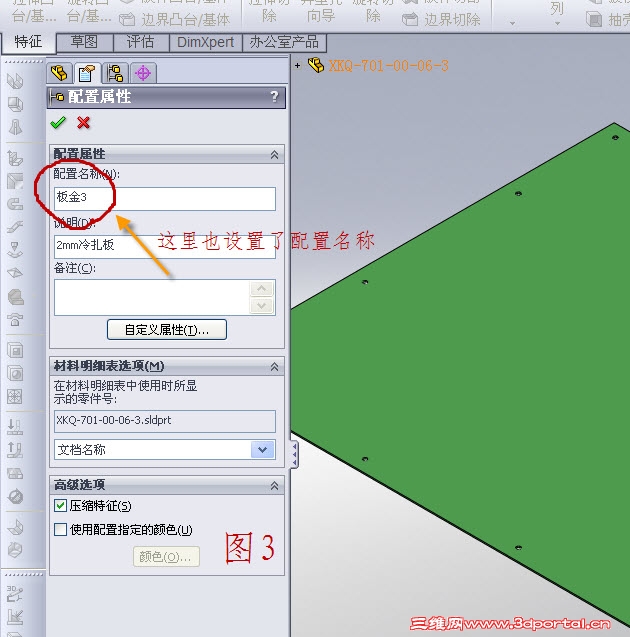Go to the 评估 tab

click(141, 42)
